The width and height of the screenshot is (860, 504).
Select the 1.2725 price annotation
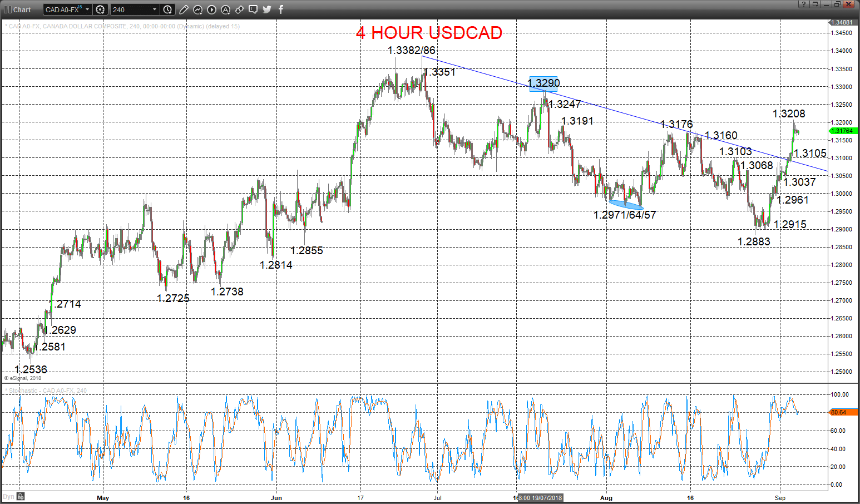pos(173,298)
